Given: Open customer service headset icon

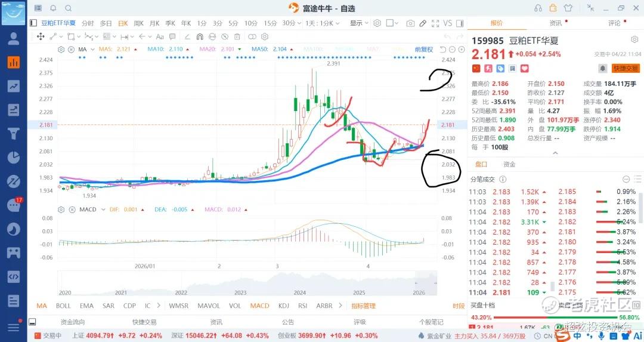Looking at the screenshot, I should click(x=538, y=8).
